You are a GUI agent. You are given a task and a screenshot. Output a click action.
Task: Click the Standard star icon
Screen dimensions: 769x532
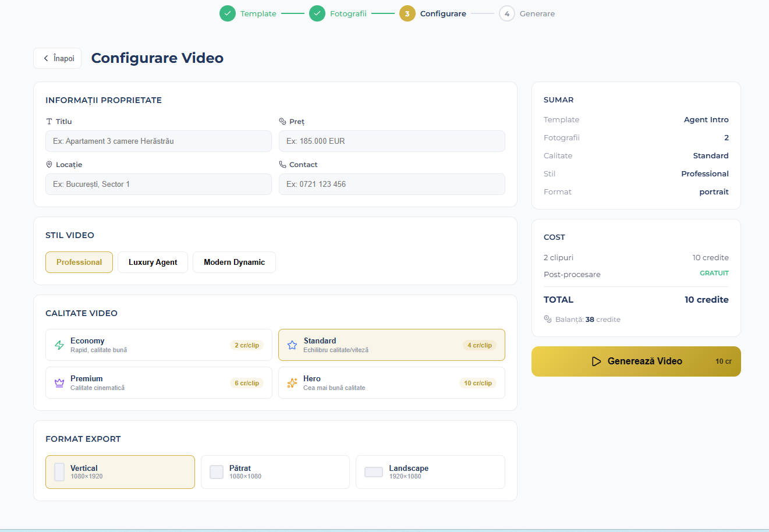(x=292, y=345)
